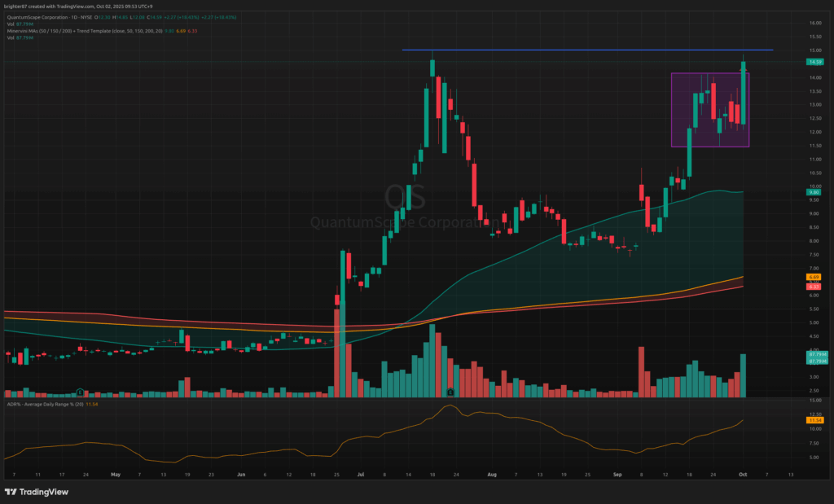The width and height of the screenshot is (834, 504).
Task: Click the tall red volume bar in September
Action: point(641,371)
